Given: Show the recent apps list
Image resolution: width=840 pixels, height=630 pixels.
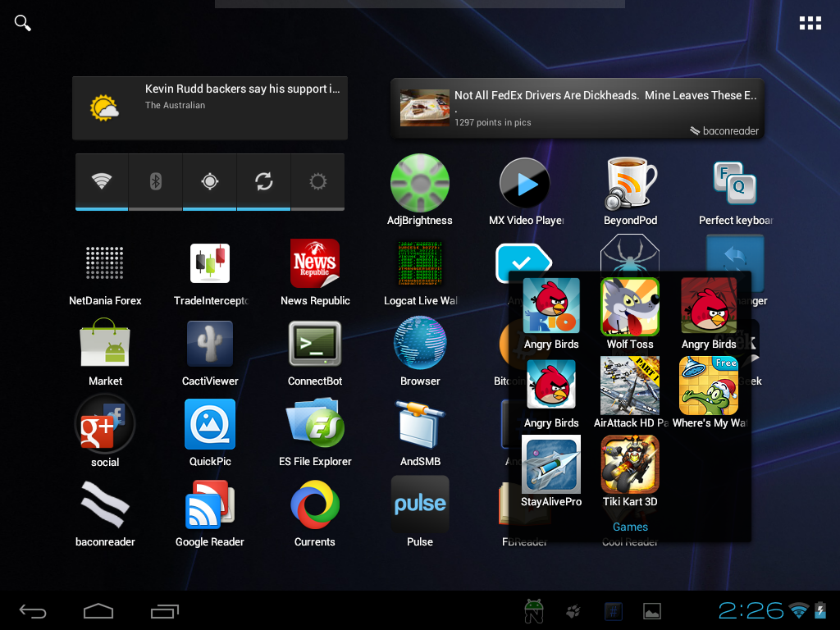Looking at the screenshot, I should 165,611.
